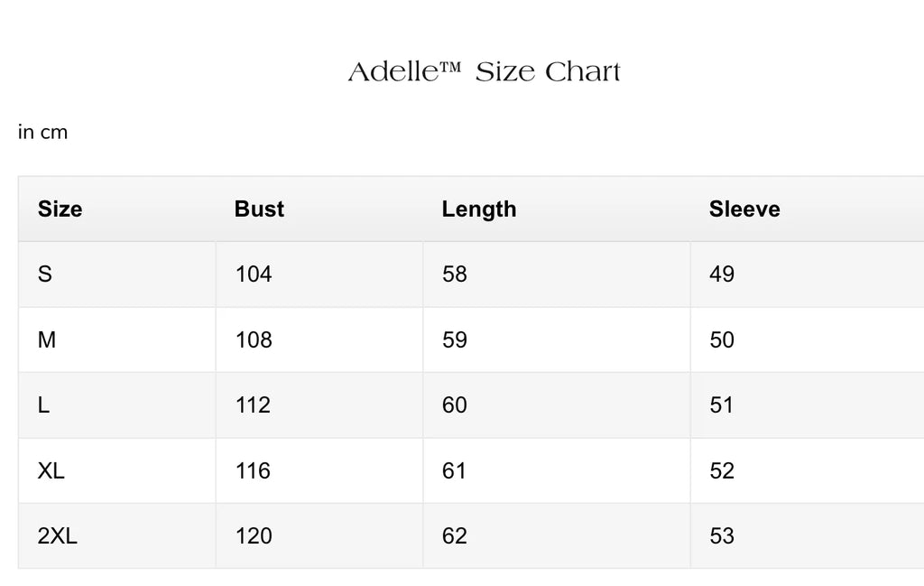
Task: Click the S size row label
Action: pyautogui.click(x=45, y=274)
